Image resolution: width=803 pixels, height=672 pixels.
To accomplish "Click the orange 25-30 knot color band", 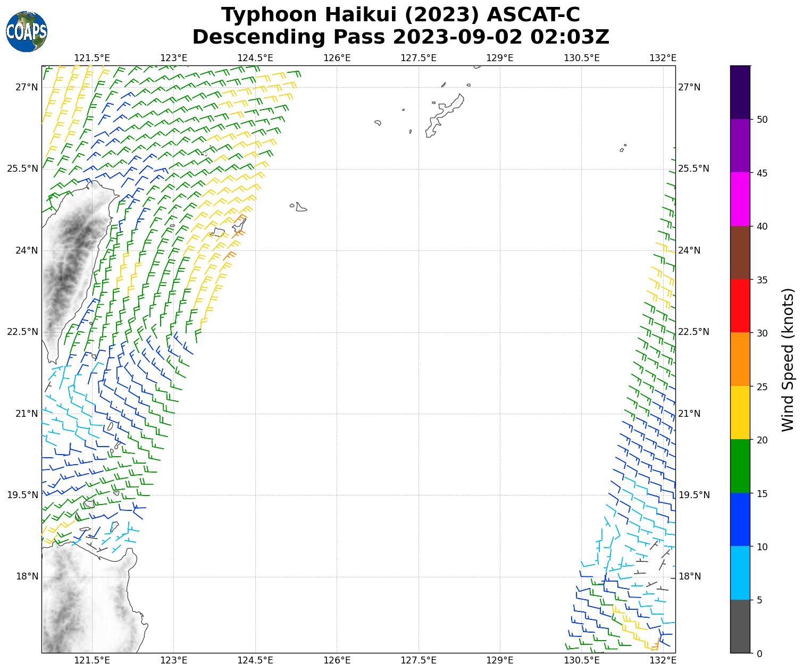I will click(x=740, y=359).
